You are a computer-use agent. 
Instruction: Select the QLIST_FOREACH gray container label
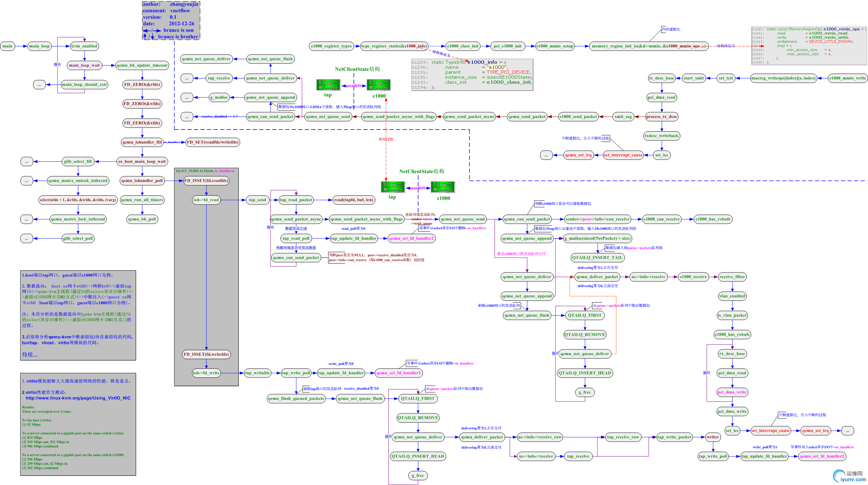[x=205, y=171]
